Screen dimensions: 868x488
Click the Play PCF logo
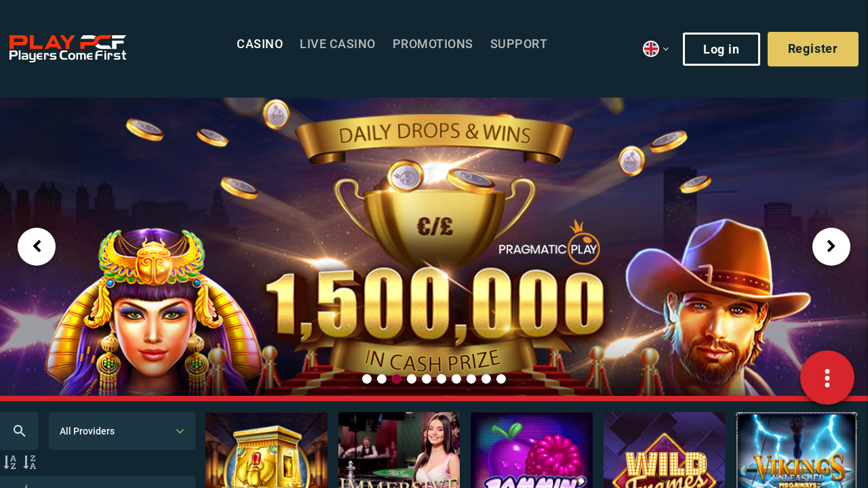click(x=68, y=48)
